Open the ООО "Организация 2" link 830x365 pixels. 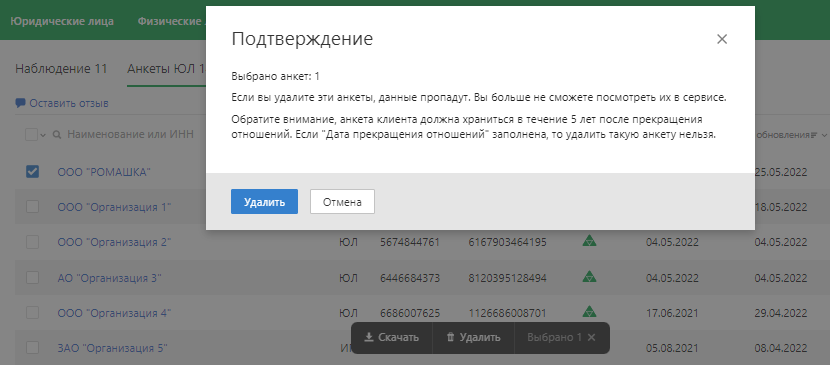(114, 242)
